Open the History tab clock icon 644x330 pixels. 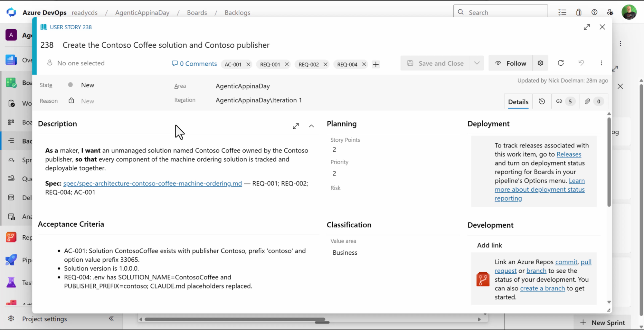coord(542,101)
